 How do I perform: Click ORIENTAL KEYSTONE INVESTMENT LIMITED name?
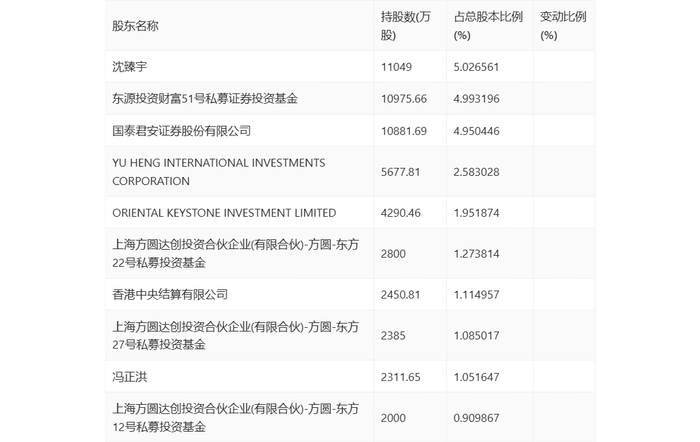click(224, 213)
